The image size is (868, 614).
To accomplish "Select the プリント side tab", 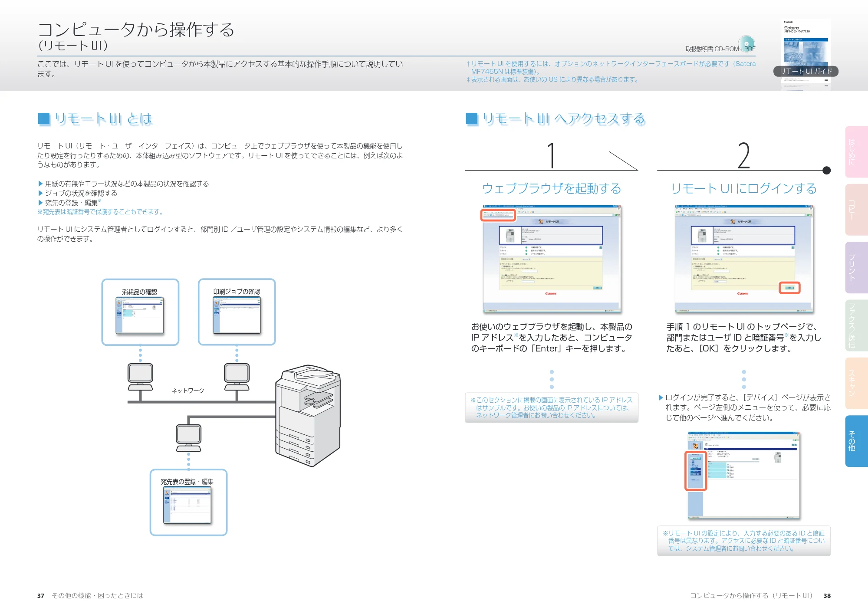I will coord(856,267).
